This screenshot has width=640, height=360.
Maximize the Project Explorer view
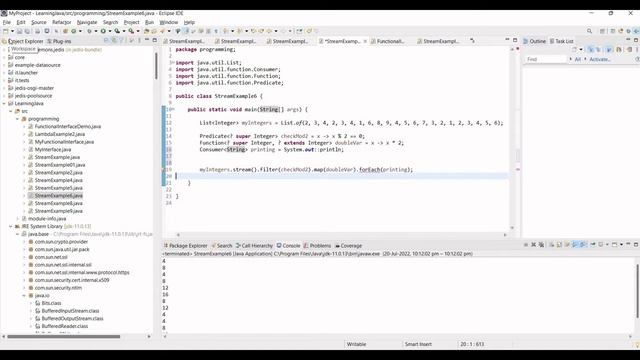coord(155,40)
